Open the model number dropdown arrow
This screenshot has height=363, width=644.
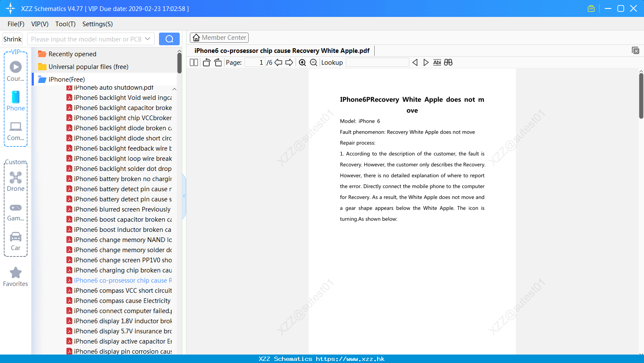tap(148, 39)
